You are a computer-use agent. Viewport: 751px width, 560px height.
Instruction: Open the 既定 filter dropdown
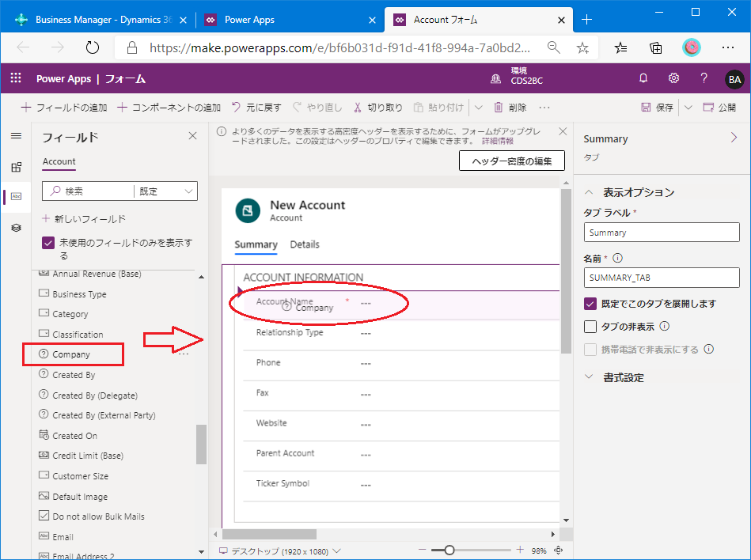tap(166, 191)
